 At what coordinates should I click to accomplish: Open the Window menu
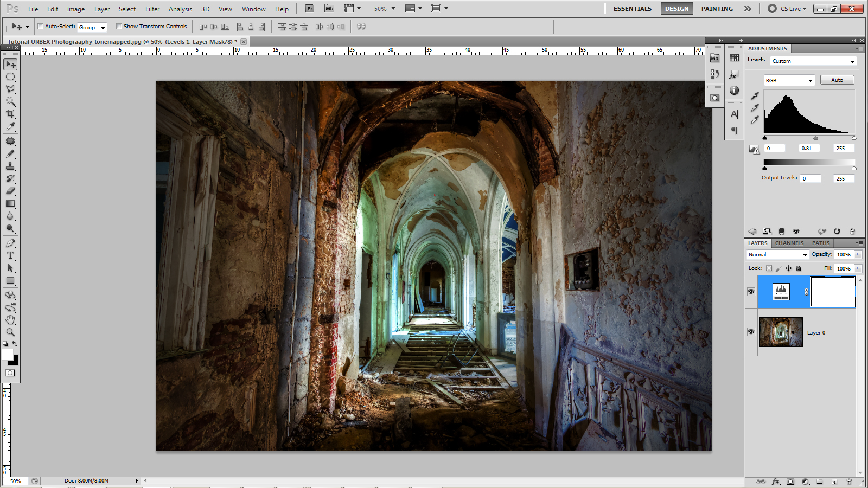tap(253, 9)
